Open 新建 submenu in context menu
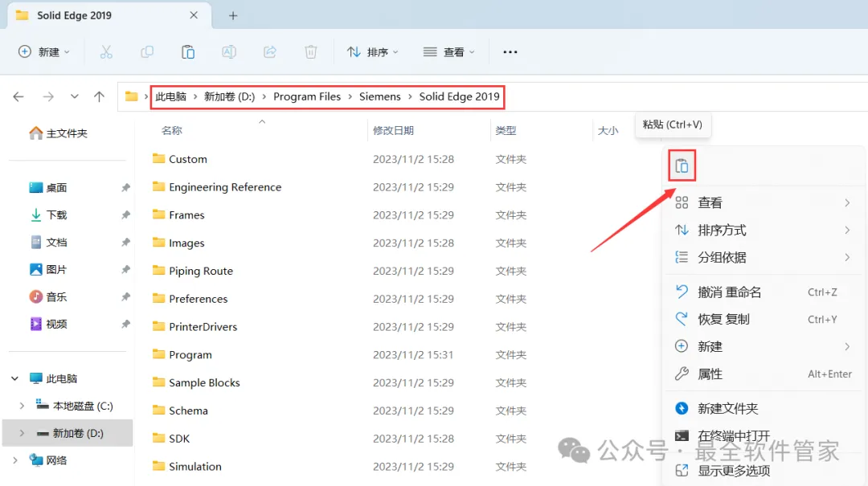The height and width of the screenshot is (486, 868). (763, 346)
